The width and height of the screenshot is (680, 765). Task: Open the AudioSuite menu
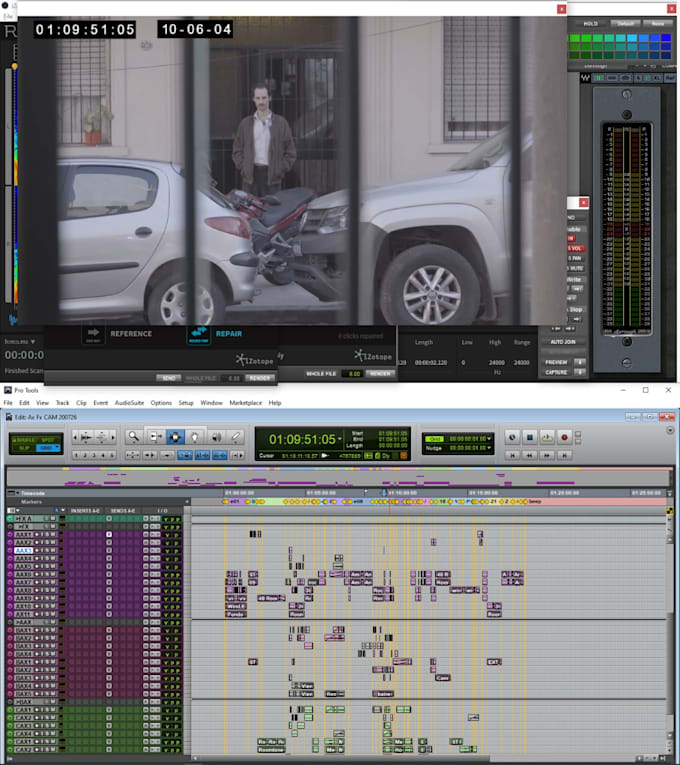click(129, 403)
